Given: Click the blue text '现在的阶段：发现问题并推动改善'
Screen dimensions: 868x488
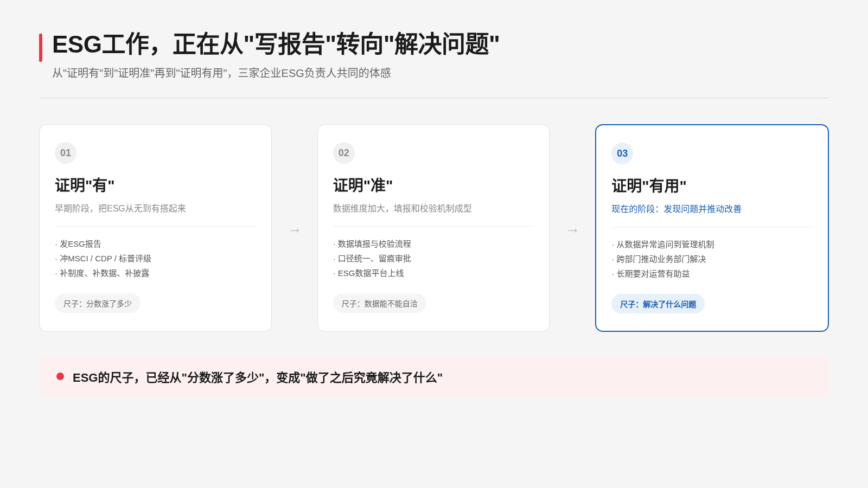Looking at the screenshot, I should [x=676, y=209].
